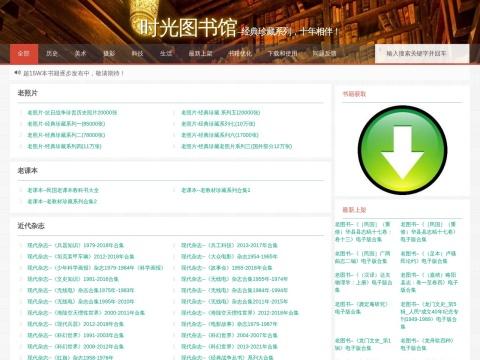Open the 科技 navigation tab
480x360 pixels.
tap(137, 53)
